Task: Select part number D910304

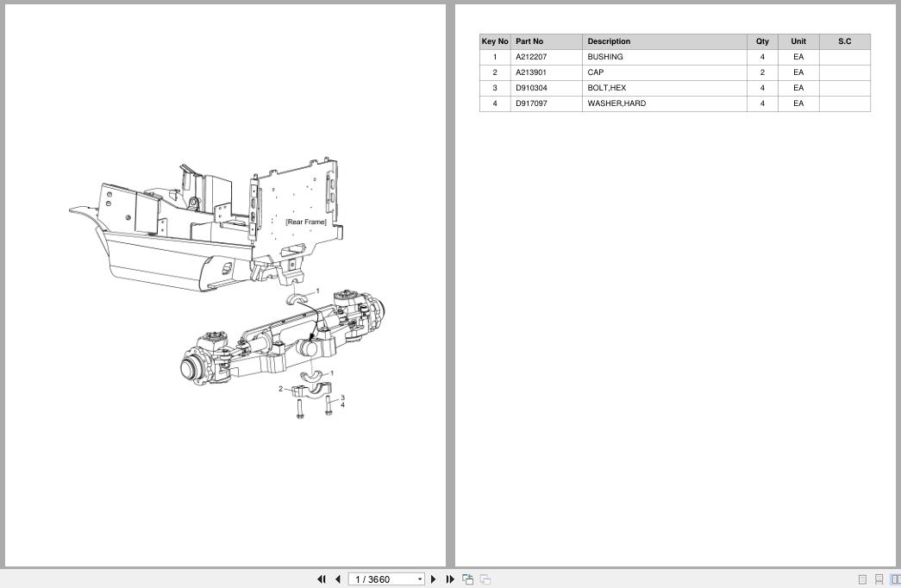Action: tap(531, 88)
